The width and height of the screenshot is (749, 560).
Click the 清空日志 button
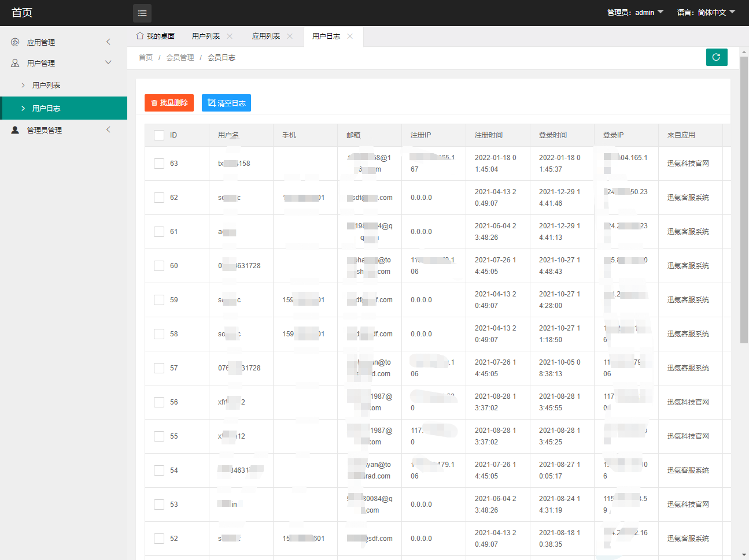226,103
